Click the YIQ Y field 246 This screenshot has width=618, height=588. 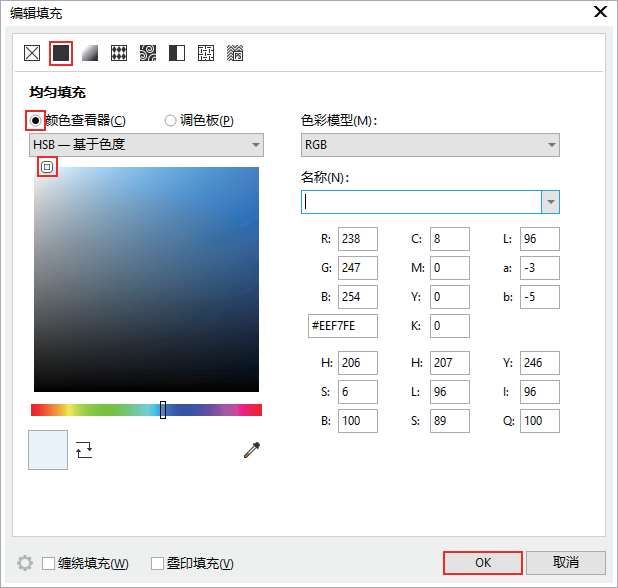click(540, 363)
